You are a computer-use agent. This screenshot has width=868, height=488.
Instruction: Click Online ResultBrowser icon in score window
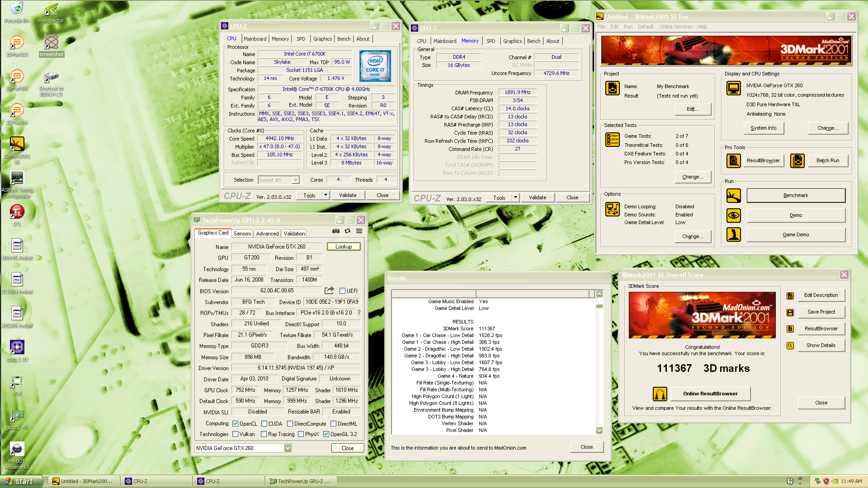tap(660, 394)
